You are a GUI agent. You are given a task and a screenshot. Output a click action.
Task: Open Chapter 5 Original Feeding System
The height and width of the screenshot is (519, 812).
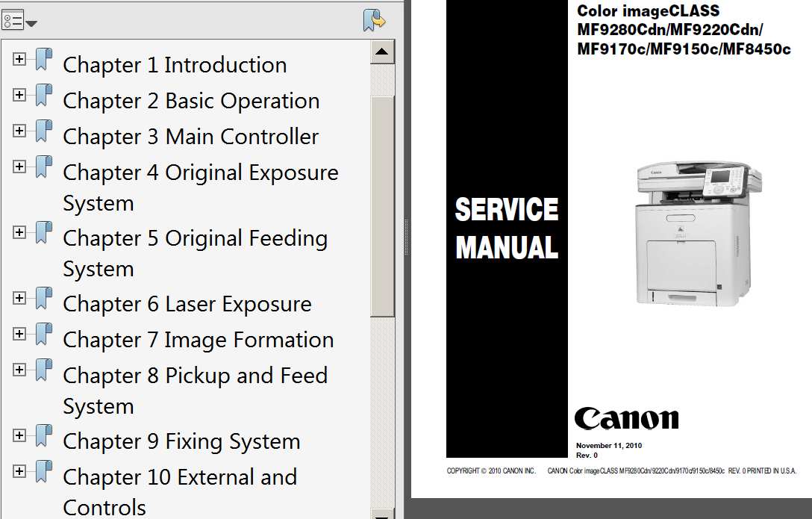pyautogui.click(x=195, y=253)
